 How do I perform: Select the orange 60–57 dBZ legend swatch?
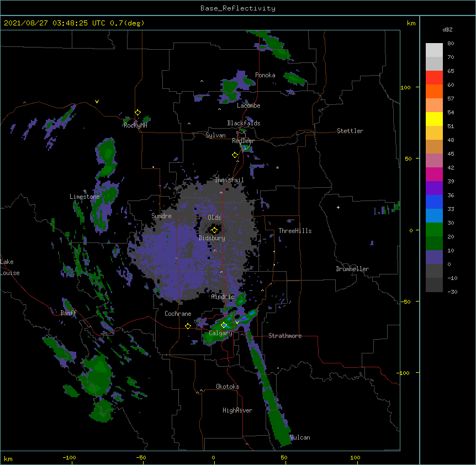(x=434, y=91)
